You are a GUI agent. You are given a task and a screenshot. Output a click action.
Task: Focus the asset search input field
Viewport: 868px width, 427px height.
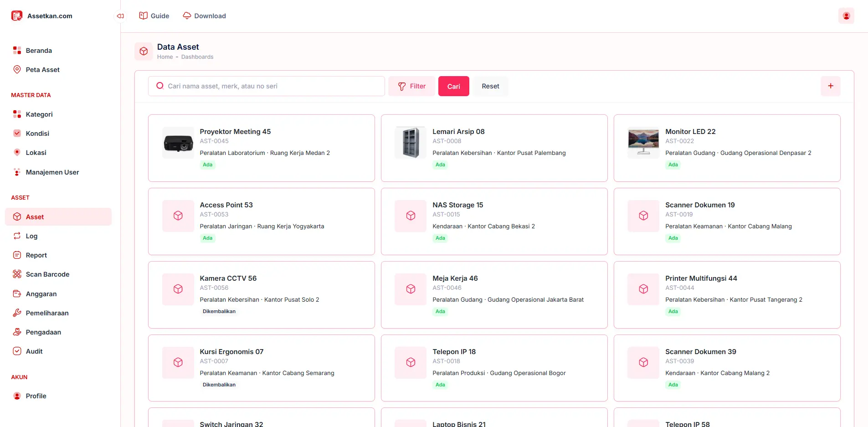click(267, 86)
